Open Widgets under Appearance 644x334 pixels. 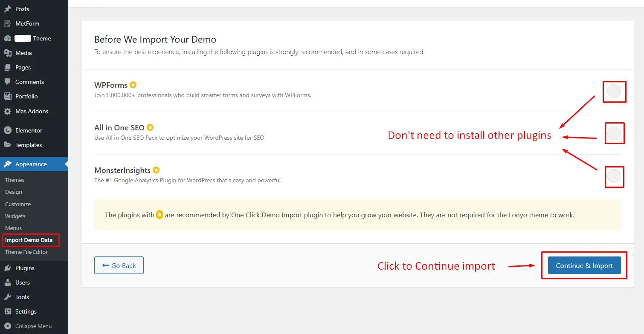click(15, 216)
